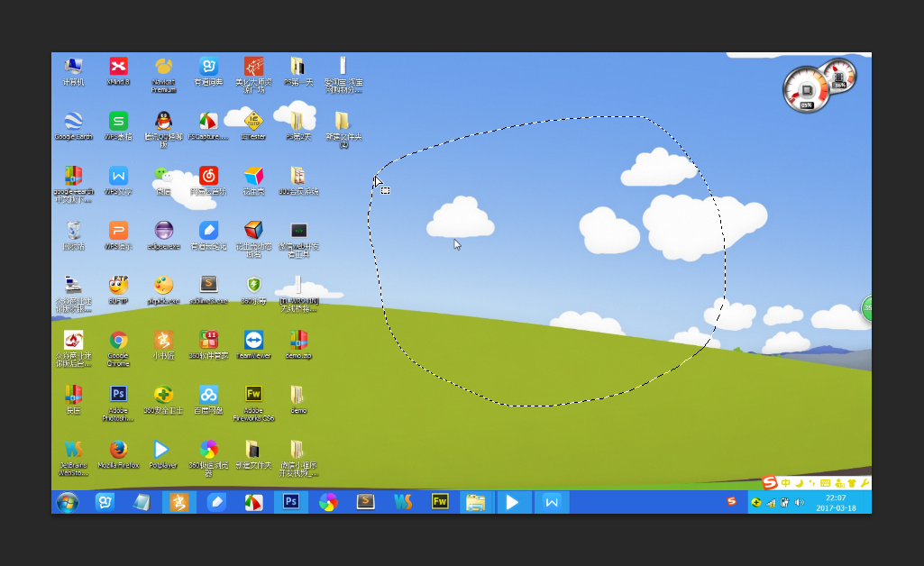Switch to WPS Writer taskbar button
Screen dimensions: 924x566
(x=552, y=502)
